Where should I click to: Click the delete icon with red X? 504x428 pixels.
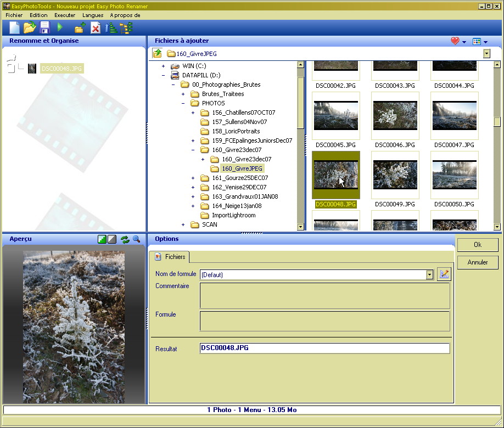[x=96, y=29]
